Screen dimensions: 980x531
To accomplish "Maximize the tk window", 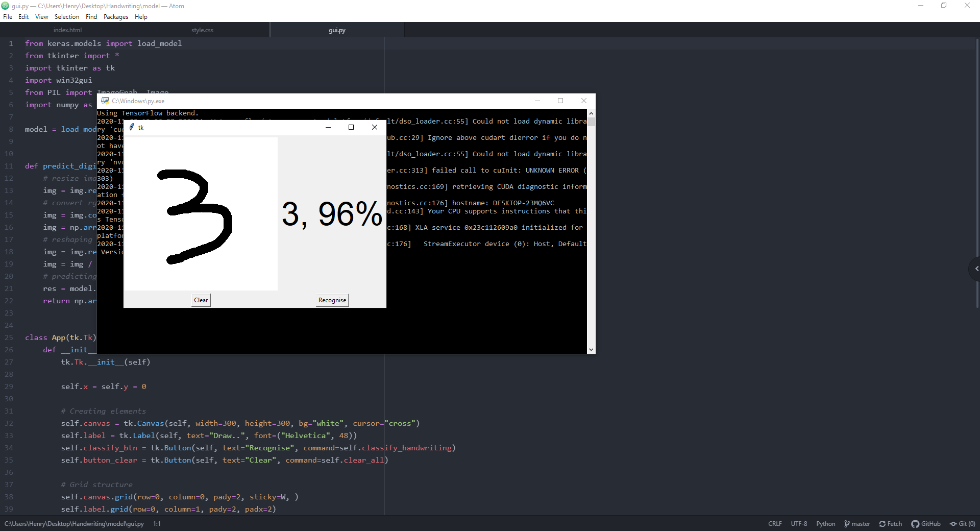I will pos(351,128).
